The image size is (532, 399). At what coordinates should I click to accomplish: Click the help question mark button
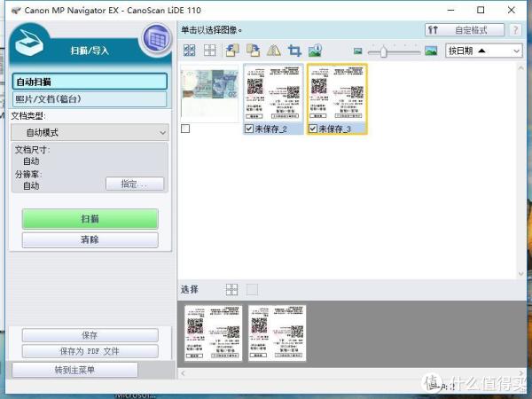515,30
